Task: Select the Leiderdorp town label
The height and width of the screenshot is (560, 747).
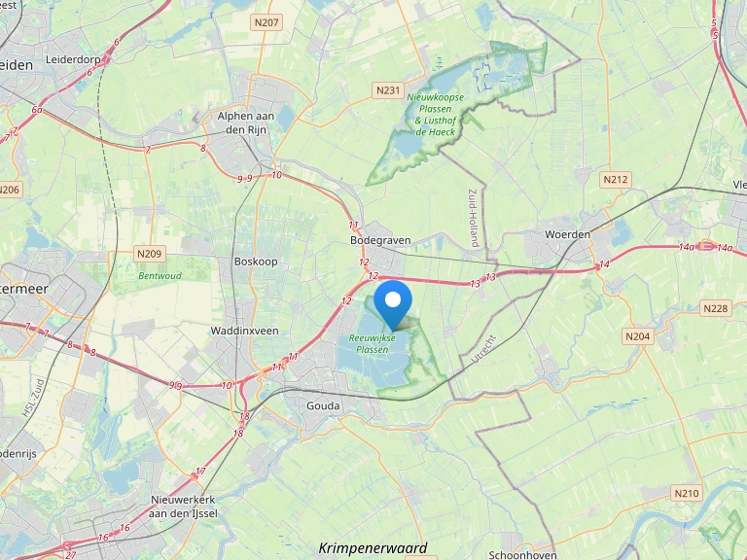Action: [73, 59]
